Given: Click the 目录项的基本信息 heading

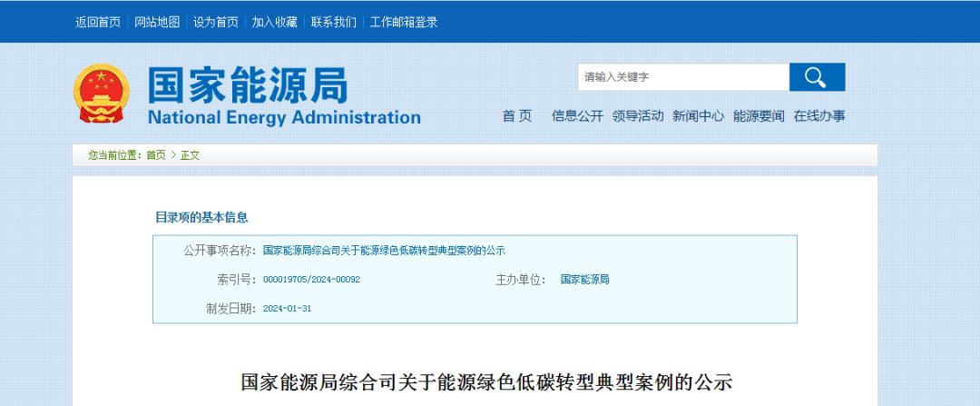Looking at the screenshot, I should [x=201, y=218].
